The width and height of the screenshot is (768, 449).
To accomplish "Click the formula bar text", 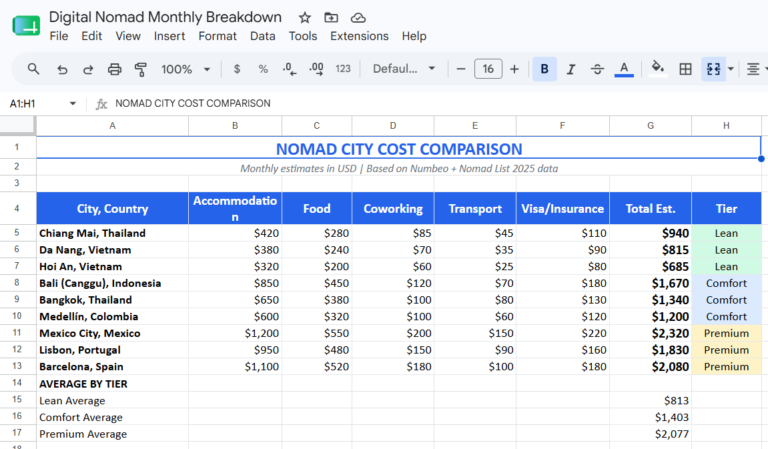I will point(193,103).
